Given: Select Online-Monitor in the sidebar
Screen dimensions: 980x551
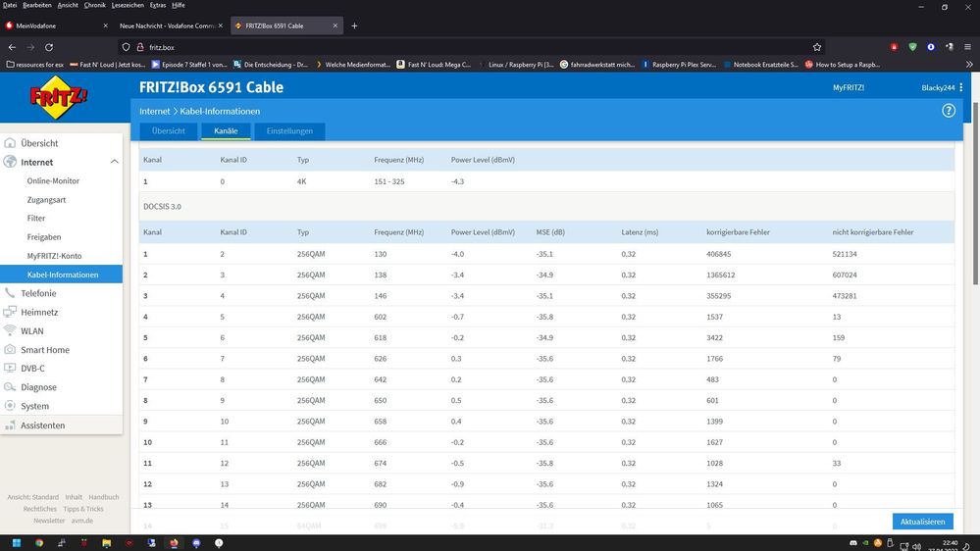Looking at the screenshot, I should pyautogui.click(x=53, y=180).
